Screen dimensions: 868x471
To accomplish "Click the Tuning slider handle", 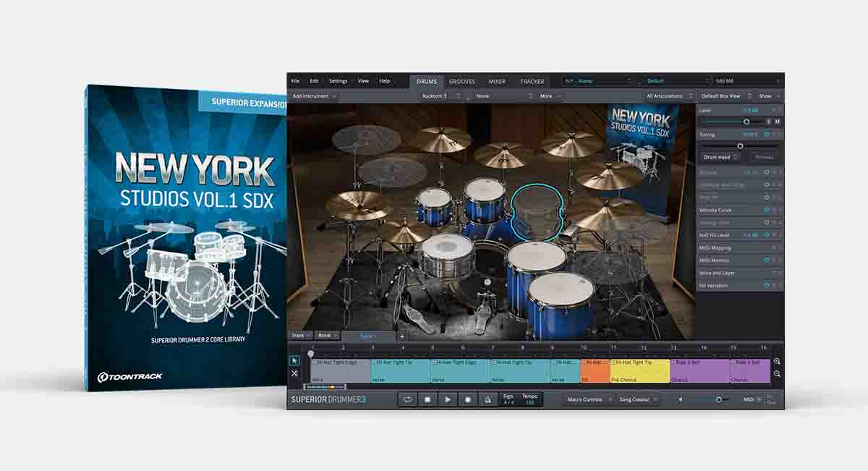I will 740,146.
